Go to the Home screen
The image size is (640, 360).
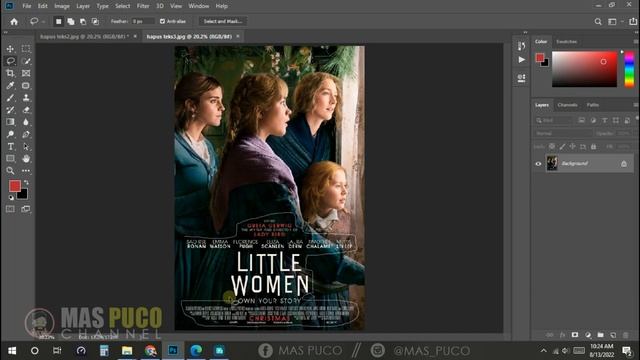[14, 22]
